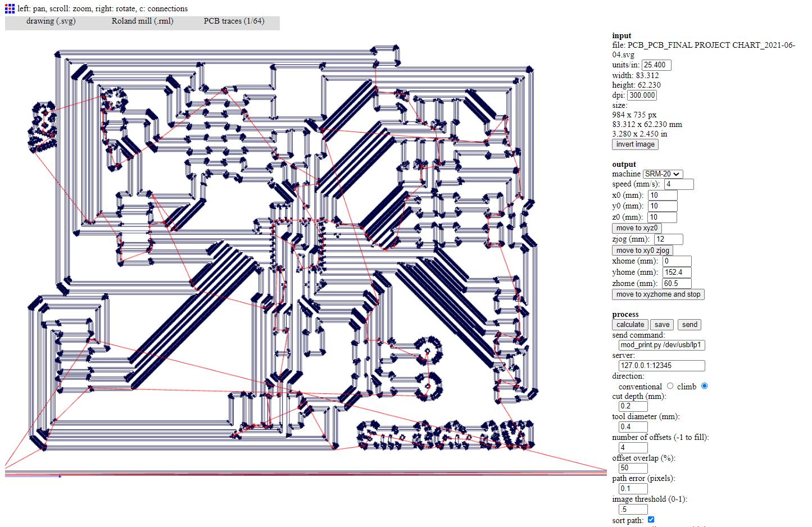Click the zhome (mm) input field
Screen dimensions: 812x527
[677, 284]
